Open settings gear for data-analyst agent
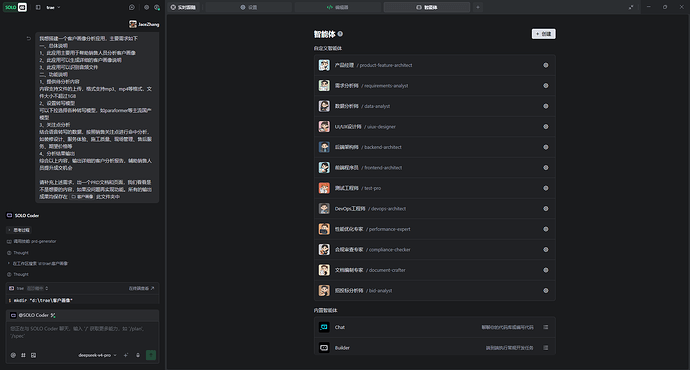The height and width of the screenshot is (370, 690). 546,106
